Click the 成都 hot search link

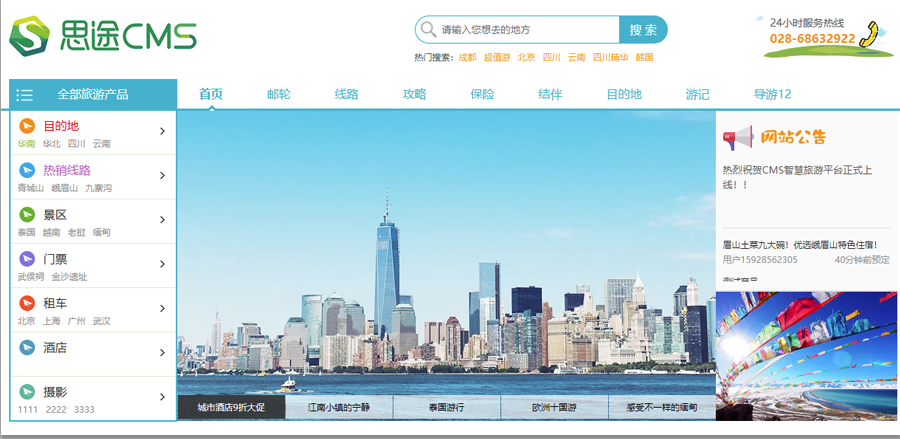click(467, 58)
